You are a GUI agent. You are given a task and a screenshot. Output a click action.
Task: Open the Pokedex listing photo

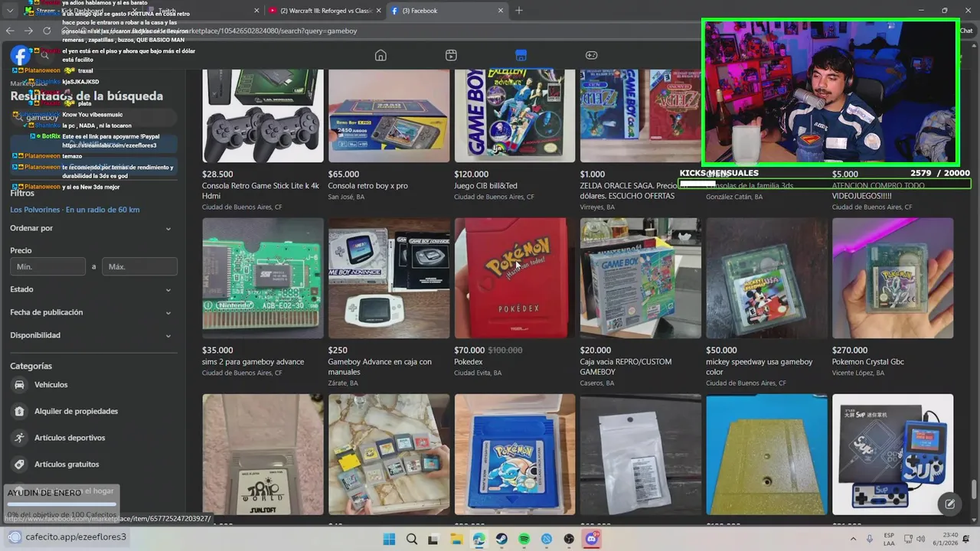514,278
